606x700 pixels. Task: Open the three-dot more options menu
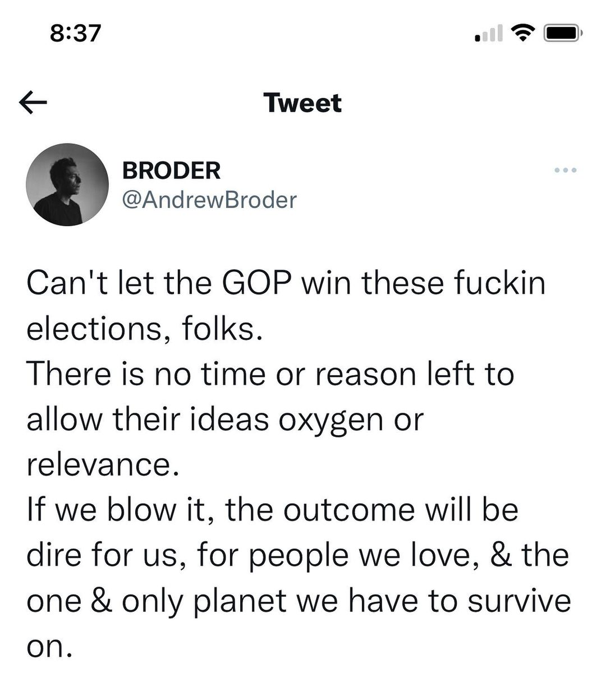coord(564,170)
